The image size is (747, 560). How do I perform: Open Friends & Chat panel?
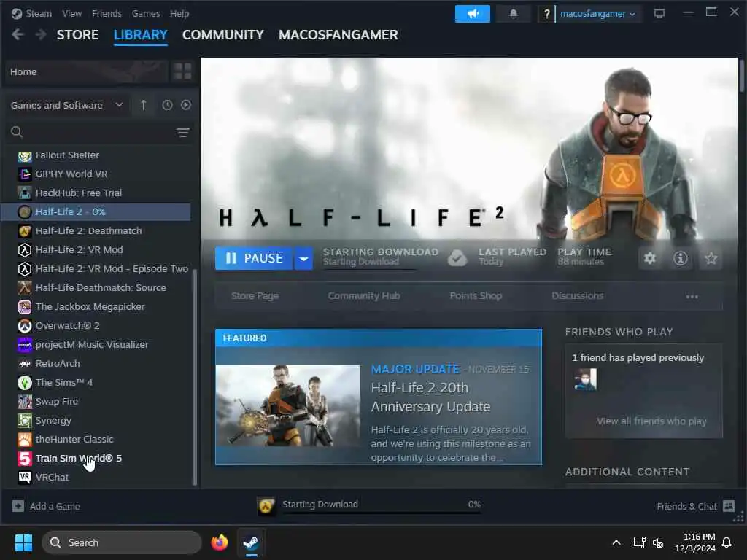pyautogui.click(x=695, y=506)
